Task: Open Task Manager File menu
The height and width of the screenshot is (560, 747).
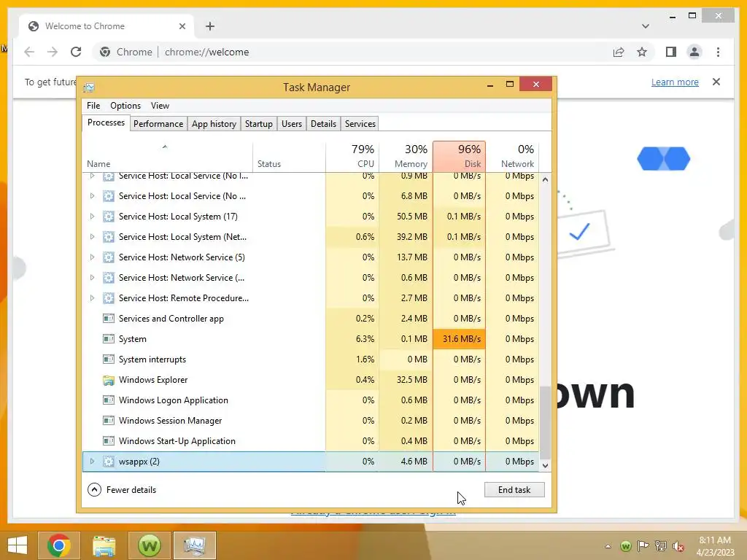Action: click(x=93, y=106)
